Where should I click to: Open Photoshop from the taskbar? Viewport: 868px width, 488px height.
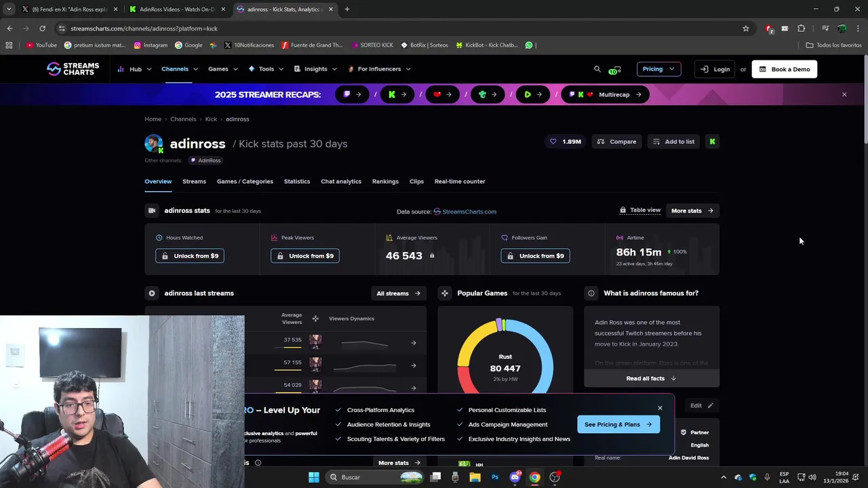click(495, 477)
